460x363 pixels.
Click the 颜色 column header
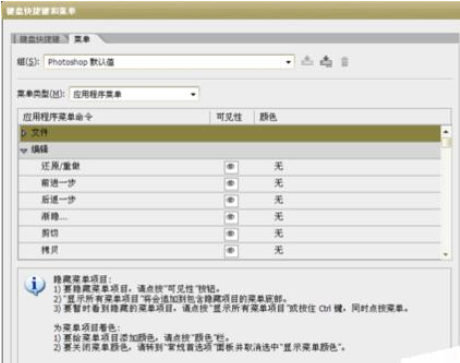353,117
